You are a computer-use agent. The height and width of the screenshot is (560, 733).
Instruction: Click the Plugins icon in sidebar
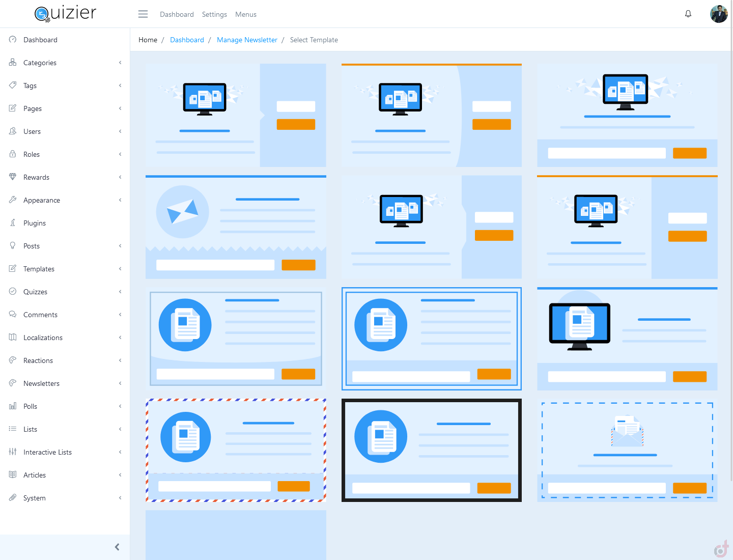[x=13, y=223]
